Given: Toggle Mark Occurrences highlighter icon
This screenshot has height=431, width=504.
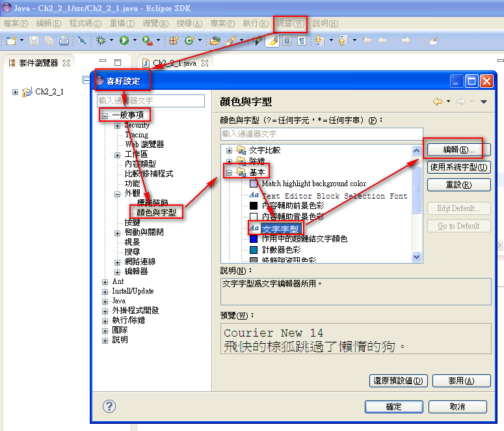Looking at the screenshot, I should [x=272, y=40].
